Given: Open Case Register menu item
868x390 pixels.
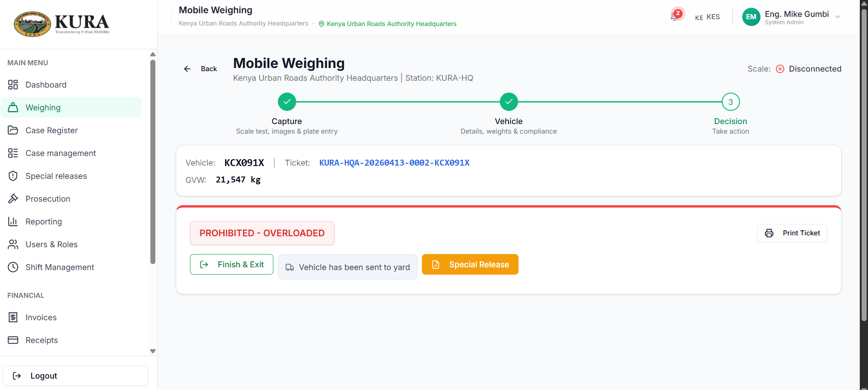Looking at the screenshot, I should (x=71, y=130).
